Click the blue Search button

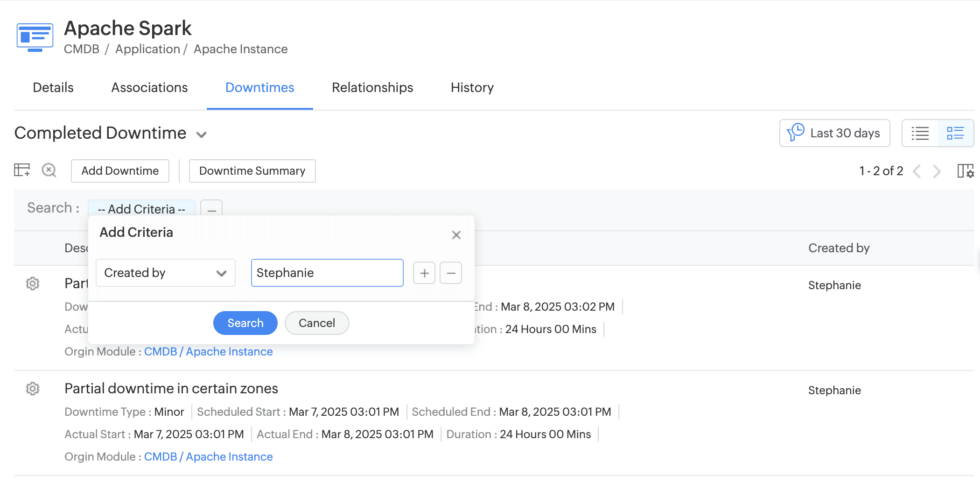245,323
